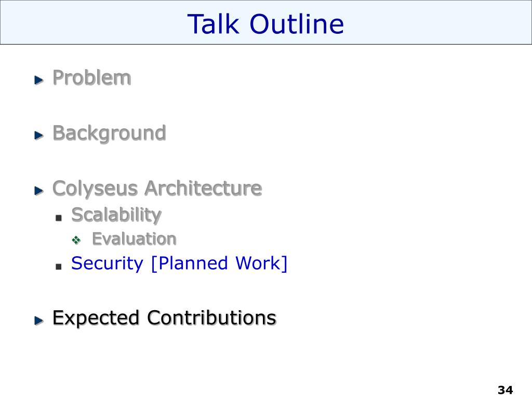Image resolution: width=532 pixels, height=399 pixels.
Task: Click the Colyseus Architecture heading
Action: pos(157,189)
